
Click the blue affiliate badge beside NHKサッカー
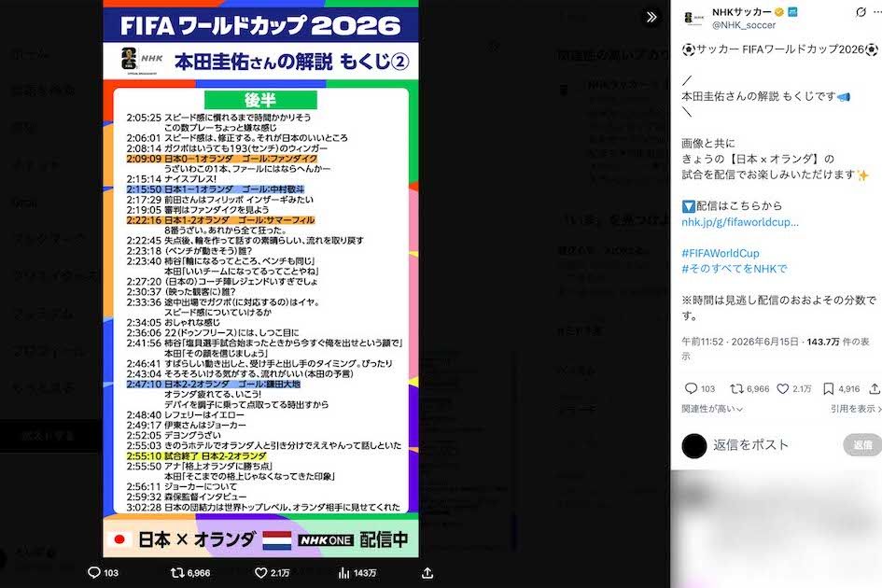pos(792,12)
